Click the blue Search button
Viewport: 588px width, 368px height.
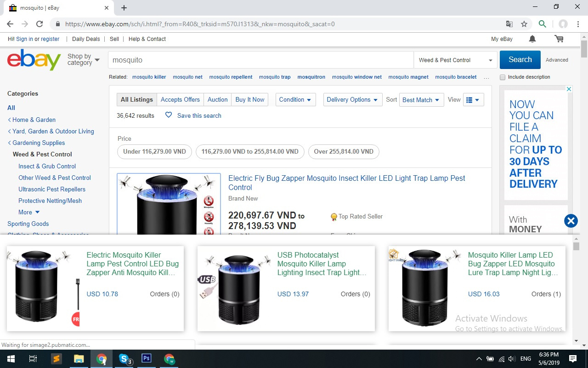[x=520, y=60]
